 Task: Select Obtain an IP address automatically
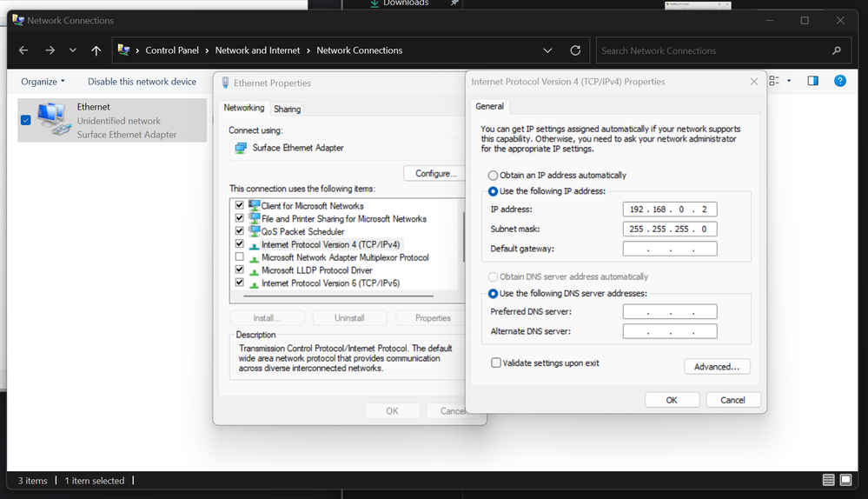pyautogui.click(x=494, y=176)
